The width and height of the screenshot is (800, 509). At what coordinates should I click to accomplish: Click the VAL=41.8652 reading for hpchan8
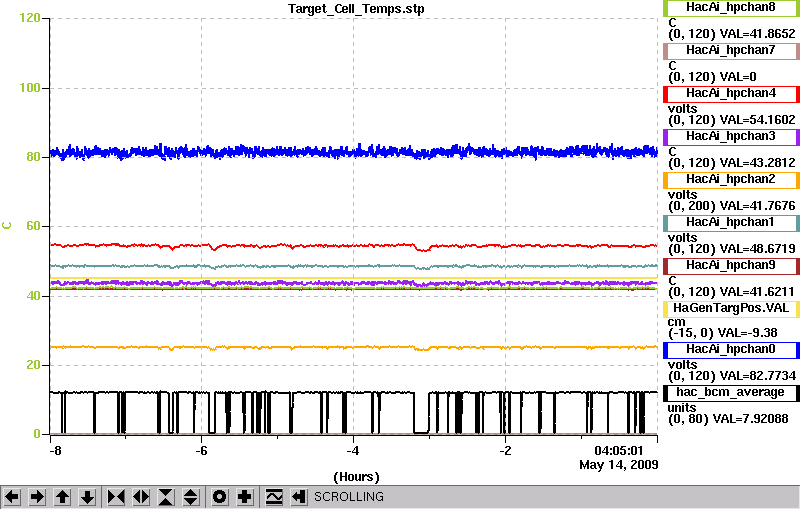[757, 34]
